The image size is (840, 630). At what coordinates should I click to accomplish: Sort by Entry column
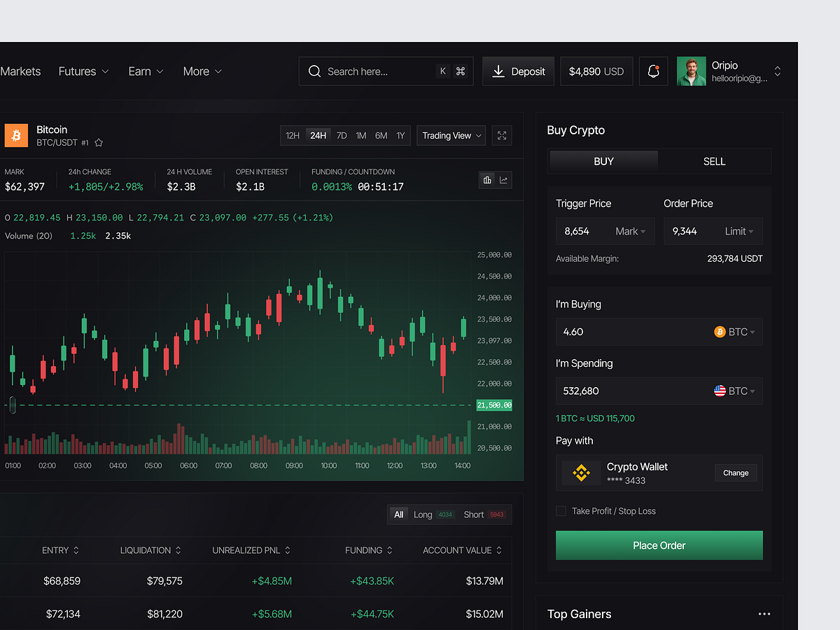click(x=60, y=551)
